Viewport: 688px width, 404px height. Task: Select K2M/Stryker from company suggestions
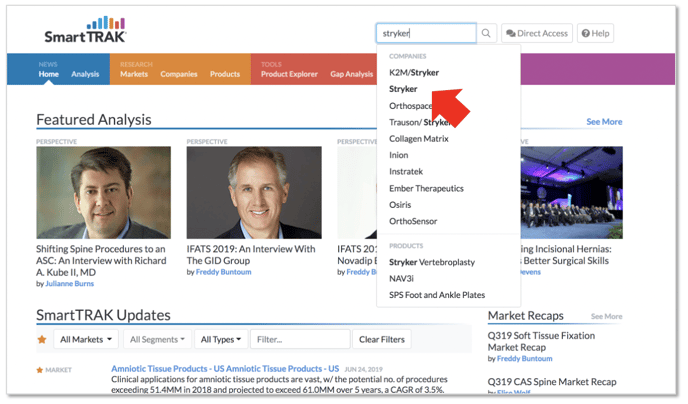point(414,72)
